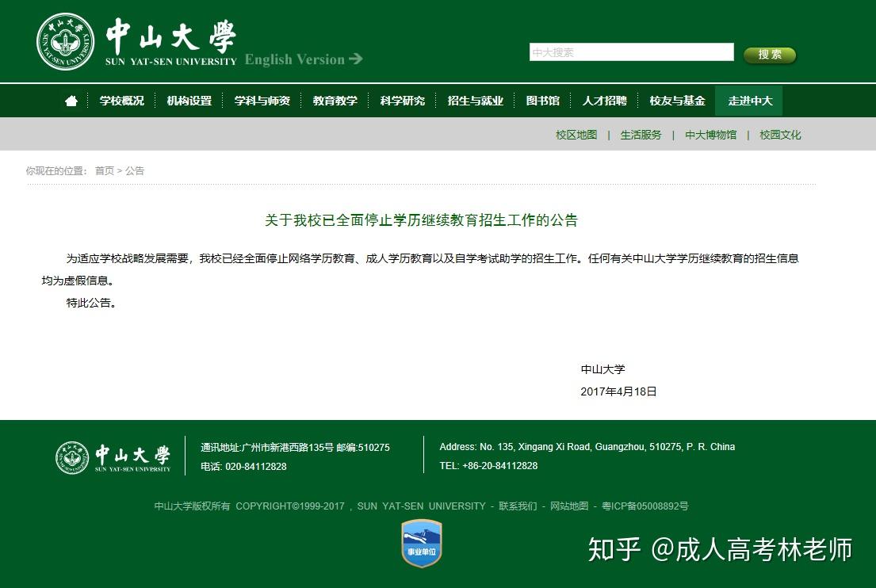Click the green 搜索 button
Viewport: 876px width, 588px height.
(x=770, y=55)
